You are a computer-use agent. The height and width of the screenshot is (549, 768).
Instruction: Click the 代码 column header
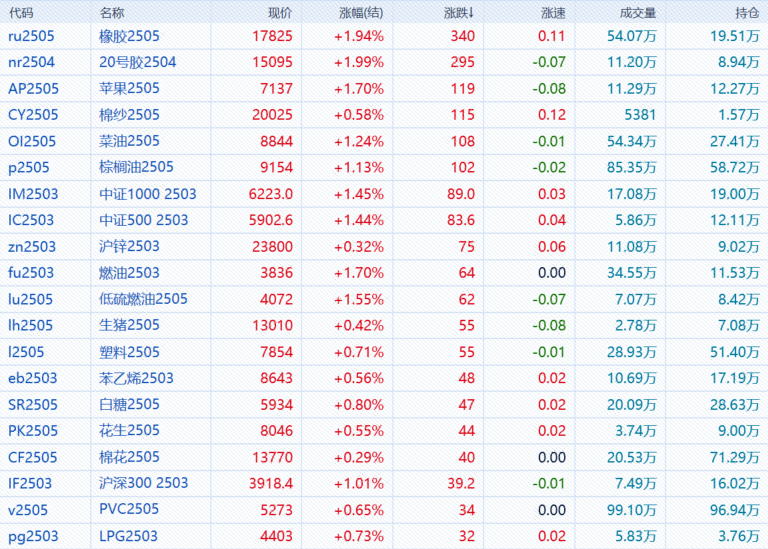pos(21,13)
